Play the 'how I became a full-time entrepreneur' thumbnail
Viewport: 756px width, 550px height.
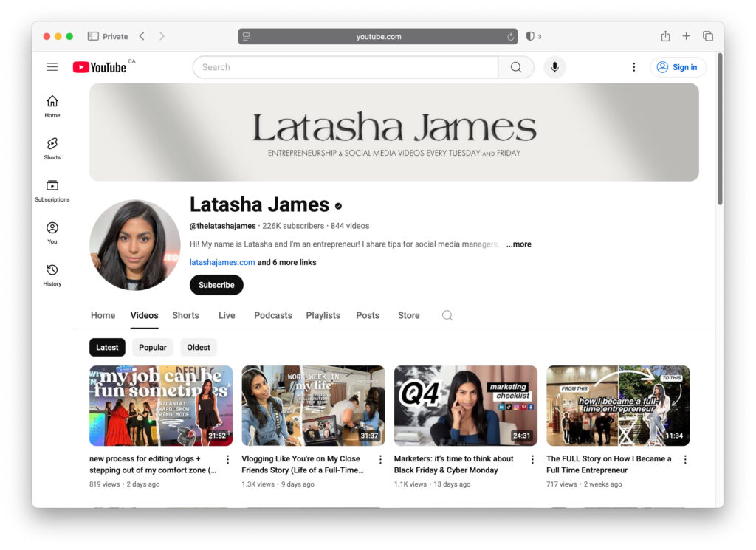pyautogui.click(x=618, y=405)
